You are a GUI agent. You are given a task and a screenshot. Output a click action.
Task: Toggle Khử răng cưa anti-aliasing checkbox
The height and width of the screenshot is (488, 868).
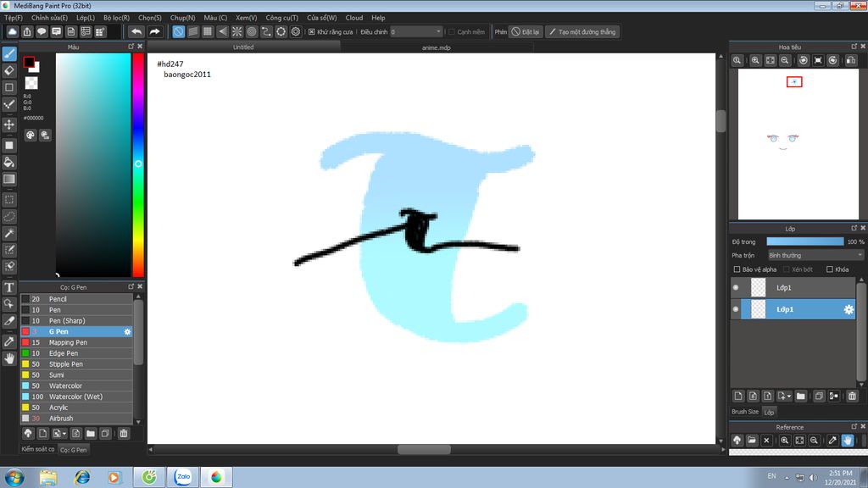point(312,32)
